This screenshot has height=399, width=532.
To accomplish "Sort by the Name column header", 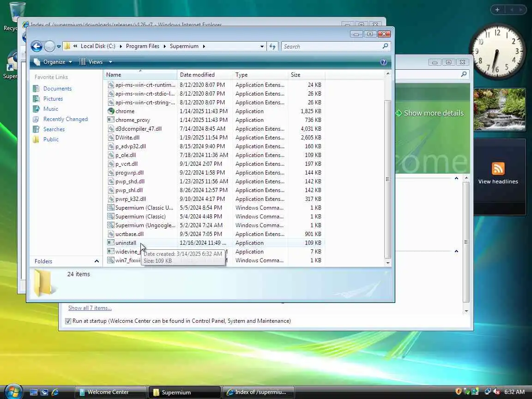I will [140, 75].
